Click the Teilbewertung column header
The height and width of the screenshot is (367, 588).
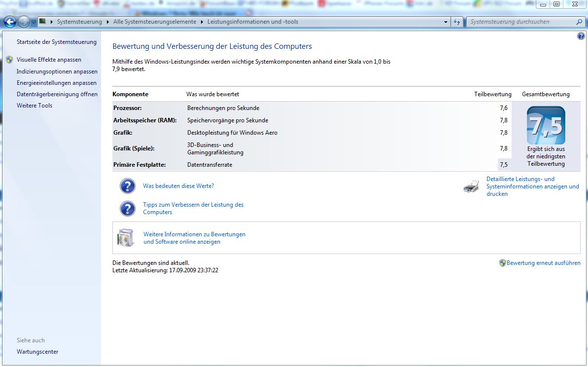pos(493,94)
